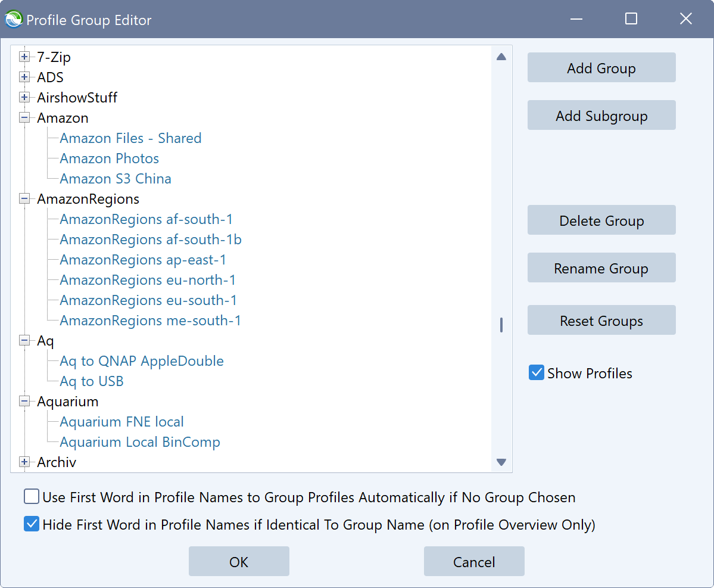Click Reset Groups

[x=601, y=320]
